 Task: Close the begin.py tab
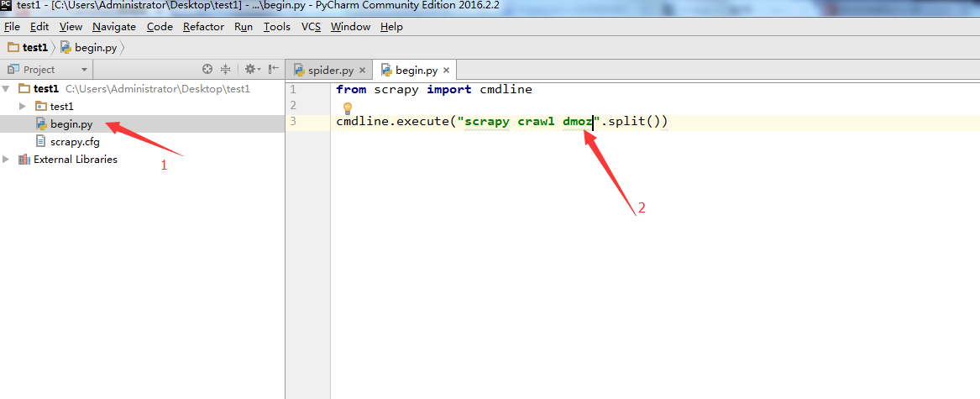446,70
